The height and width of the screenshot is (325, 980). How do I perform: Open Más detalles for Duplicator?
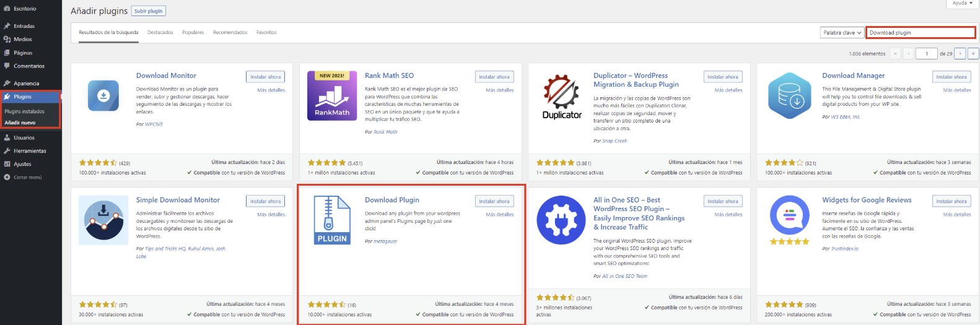pyautogui.click(x=728, y=90)
